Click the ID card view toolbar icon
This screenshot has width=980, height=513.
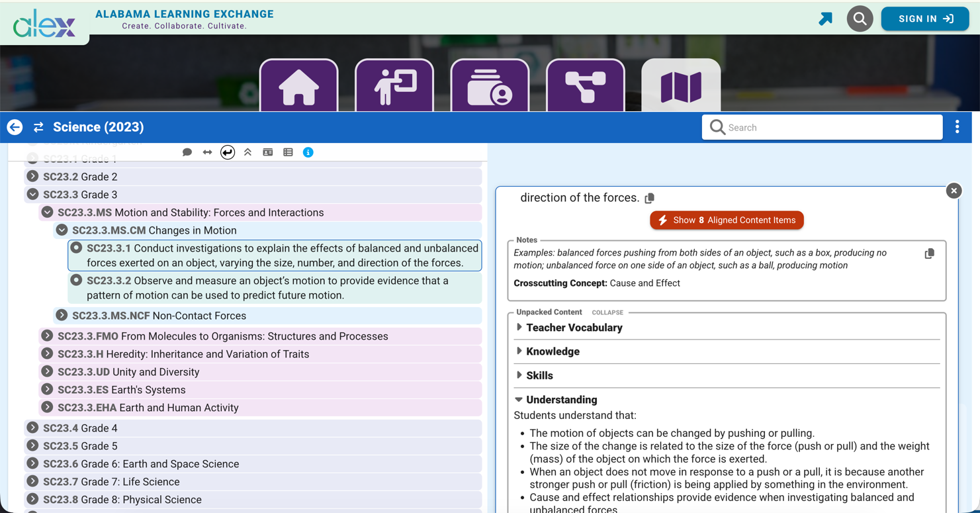pos(267,152)
